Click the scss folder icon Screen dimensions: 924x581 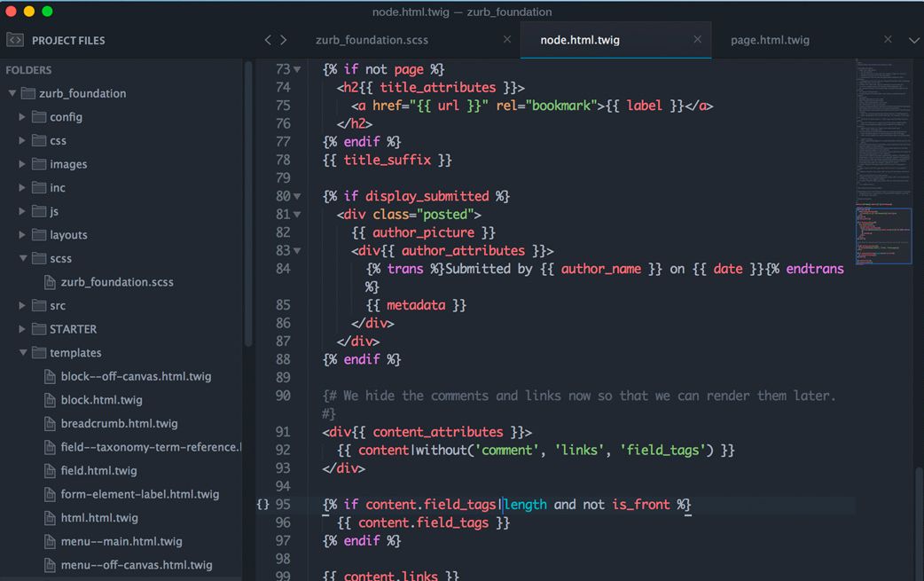39,258
